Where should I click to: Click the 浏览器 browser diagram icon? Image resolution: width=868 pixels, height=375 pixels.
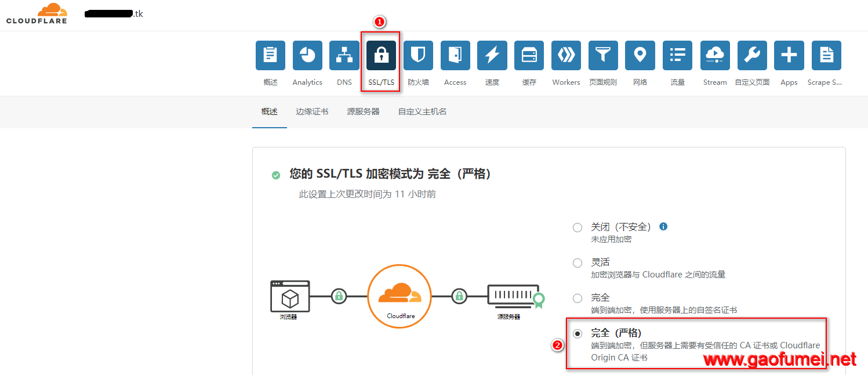point(290,296)
